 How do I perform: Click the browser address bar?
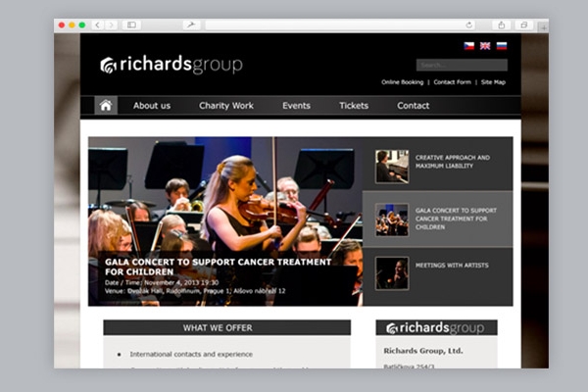340,25
